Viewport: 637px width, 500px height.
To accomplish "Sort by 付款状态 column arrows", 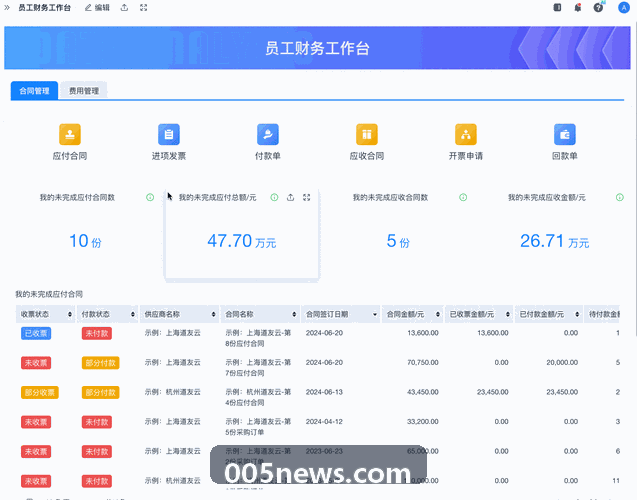I will point(133,314).
